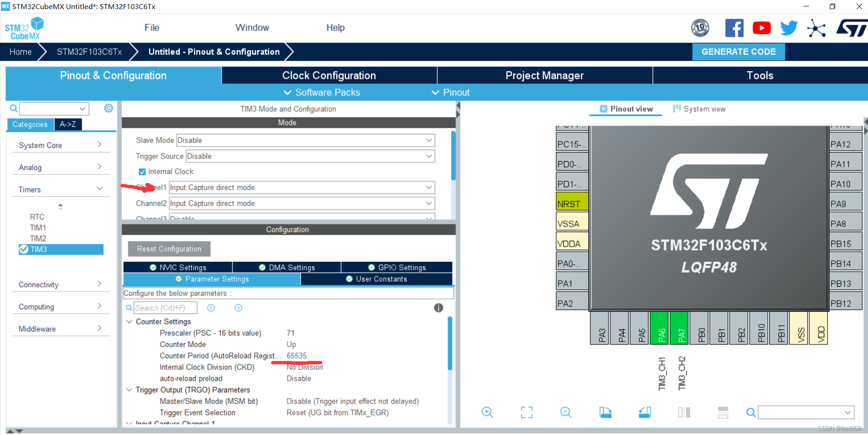Viewport: 868px width, 435px height.
Task: Open the Software Packs dropdown
Action: click(x=322, y=92)
